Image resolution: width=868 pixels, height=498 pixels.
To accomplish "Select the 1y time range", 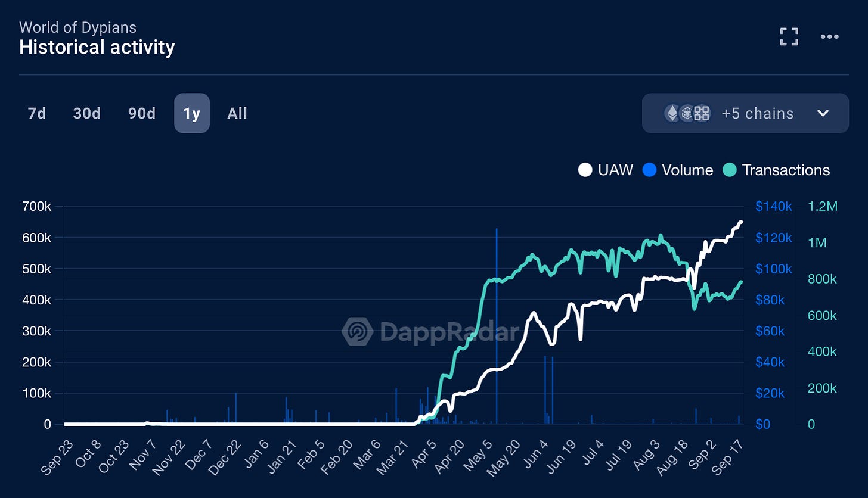I will (191, 113).
